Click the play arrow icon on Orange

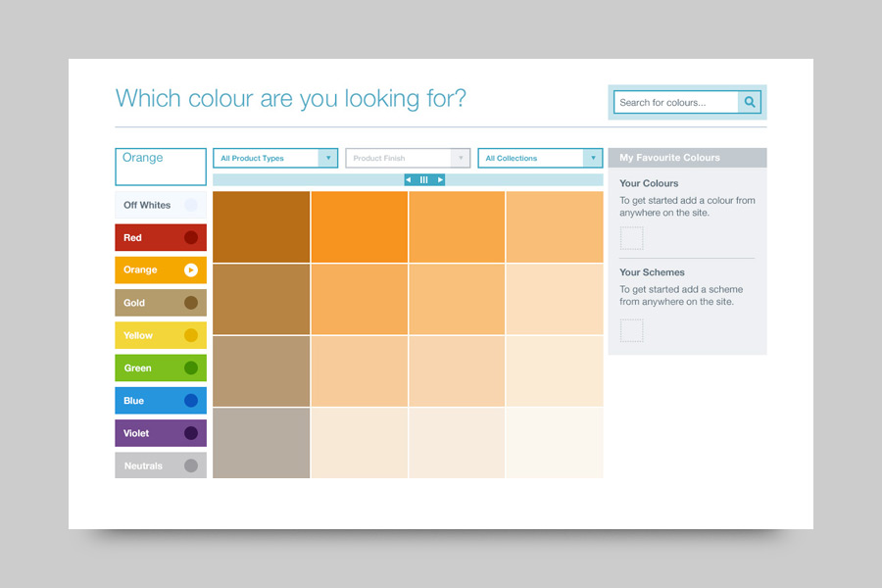point(191,269)
